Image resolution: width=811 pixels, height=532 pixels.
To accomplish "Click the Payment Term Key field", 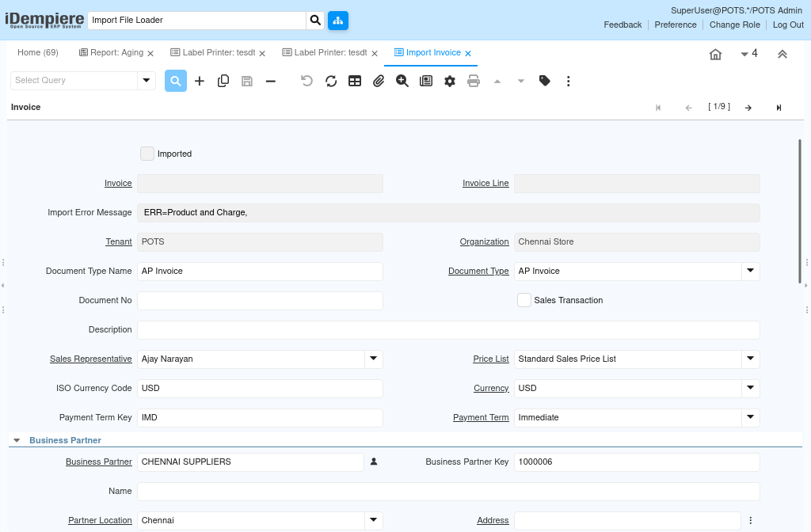I will 260,418.
